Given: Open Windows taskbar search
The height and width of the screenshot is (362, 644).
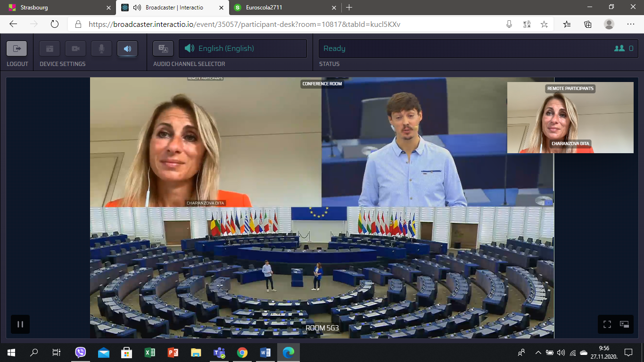Looking at the screenshot, I should point(34,353).
